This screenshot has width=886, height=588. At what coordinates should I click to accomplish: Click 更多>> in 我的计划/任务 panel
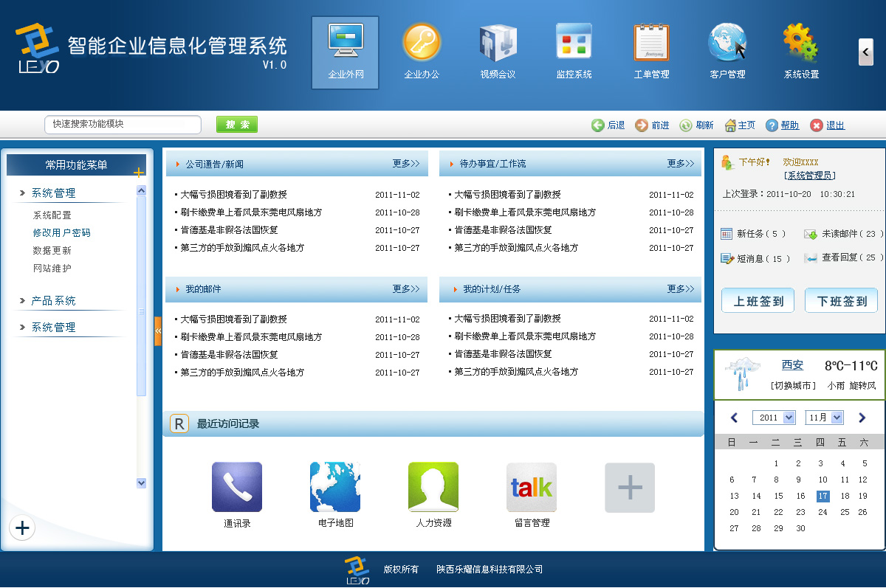[681, 289]
